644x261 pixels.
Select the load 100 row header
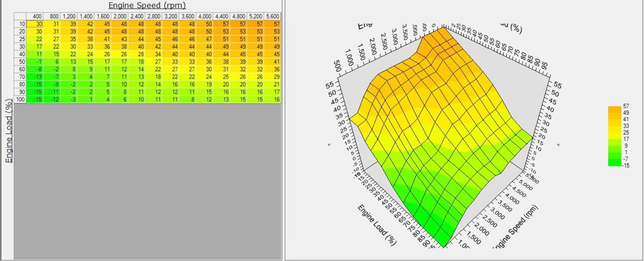click(20, 99)
